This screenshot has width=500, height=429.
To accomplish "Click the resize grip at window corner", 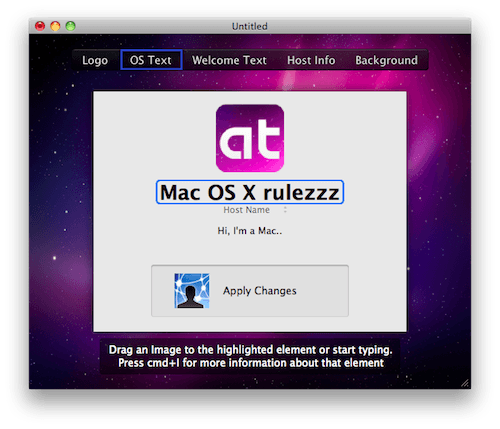I will 465,383.
